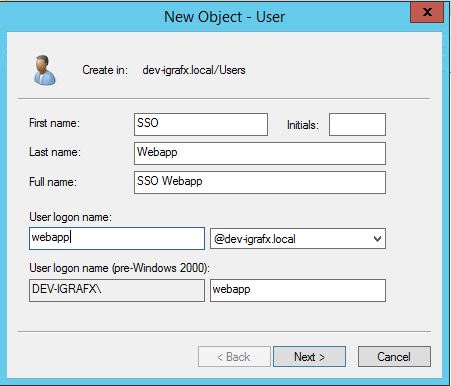Click the dev-igrafx.local/Users path text
451x386 pixels.
(194, 70)
